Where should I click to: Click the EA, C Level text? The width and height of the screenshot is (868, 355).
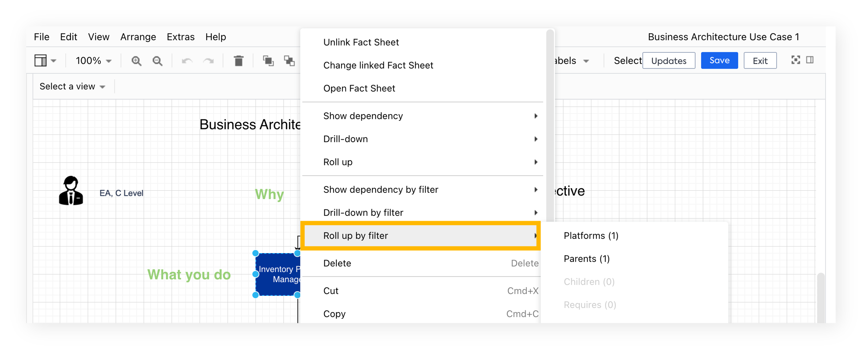pos(121,193)
